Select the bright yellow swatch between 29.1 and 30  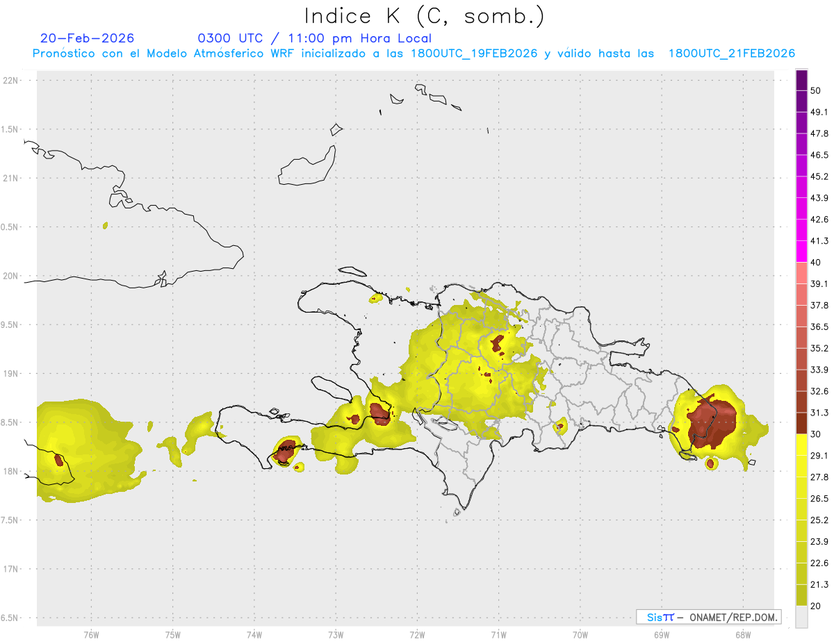(801, 445)
